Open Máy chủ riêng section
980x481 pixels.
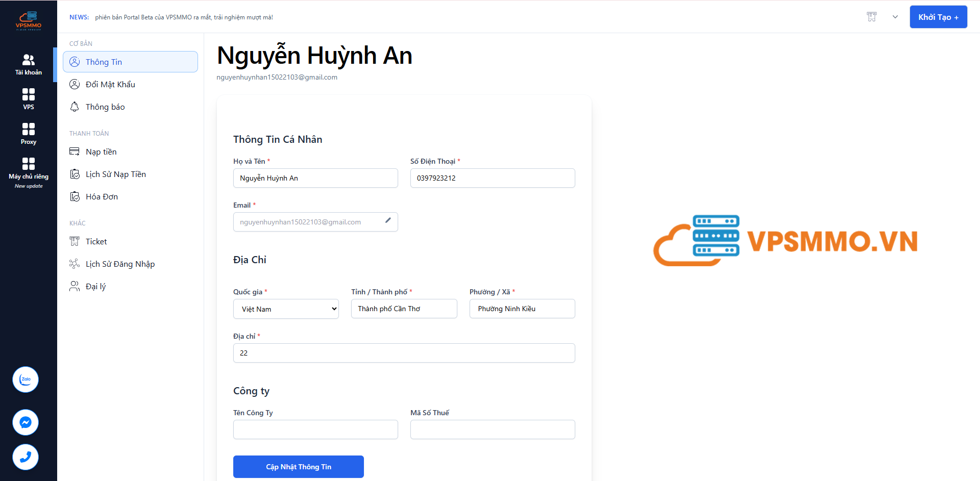click(29, 169)
